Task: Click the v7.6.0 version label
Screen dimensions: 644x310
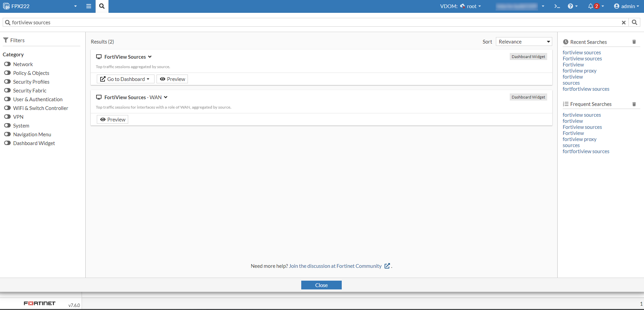Action: [74, 305]
